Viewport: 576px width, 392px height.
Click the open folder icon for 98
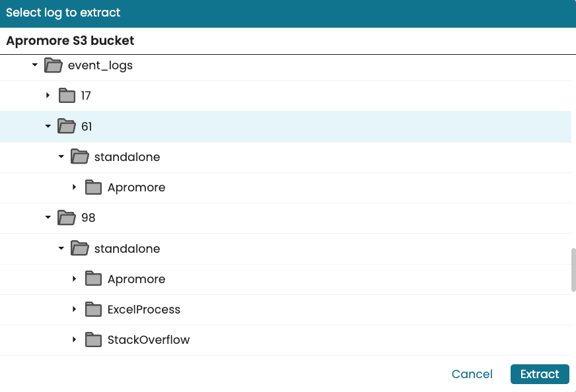click(66, 218)
